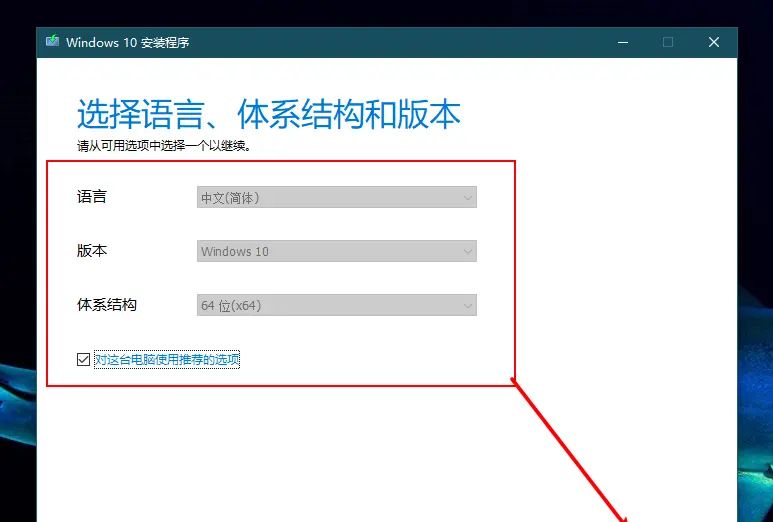This screenshot has height=522, width=773.
Task: Click the 对这台电脑使用推荐的选项 label text
Action: tap(167, 359)
